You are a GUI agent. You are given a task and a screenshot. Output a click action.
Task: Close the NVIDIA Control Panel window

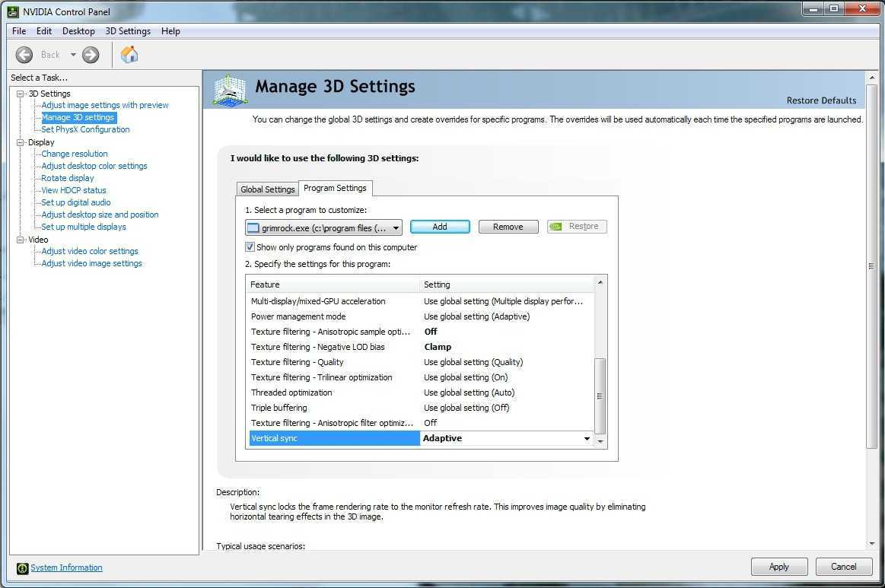tap(862, 9)
